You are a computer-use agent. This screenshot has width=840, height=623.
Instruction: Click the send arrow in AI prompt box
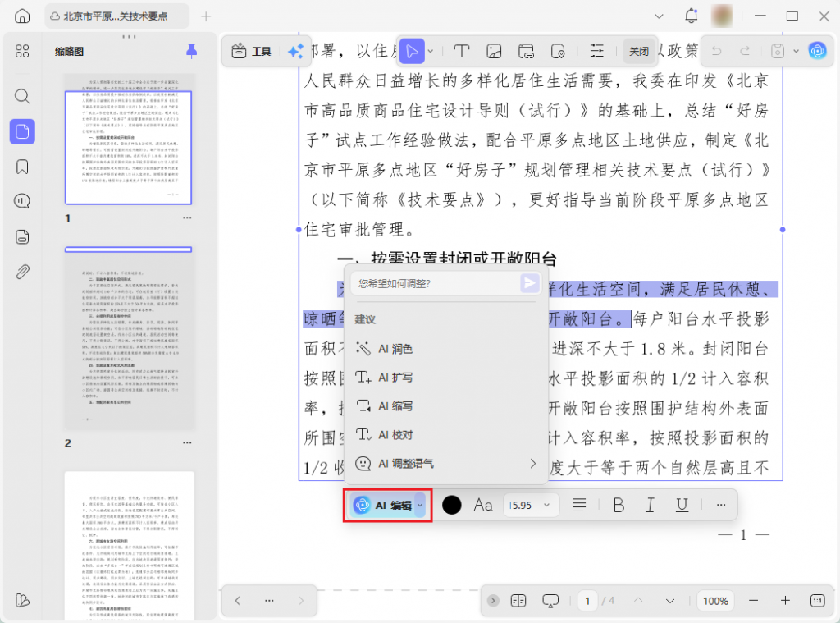point(530,283)
